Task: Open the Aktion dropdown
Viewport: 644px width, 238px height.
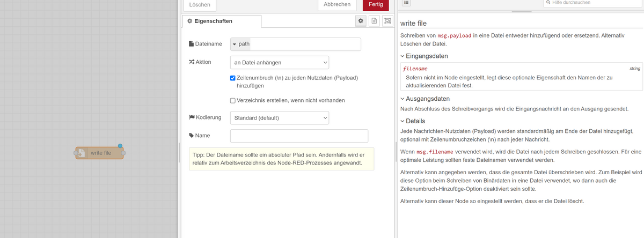Action: pos(279,63)
